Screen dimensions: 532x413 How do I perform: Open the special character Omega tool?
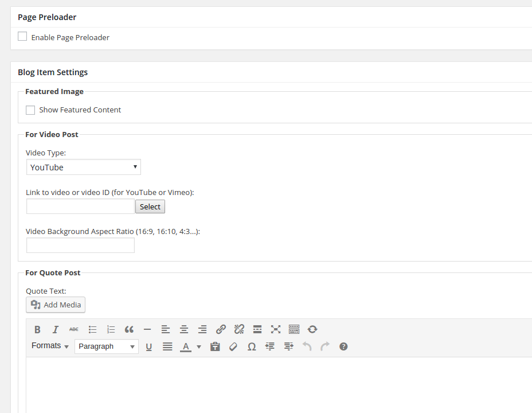point(252,346)
